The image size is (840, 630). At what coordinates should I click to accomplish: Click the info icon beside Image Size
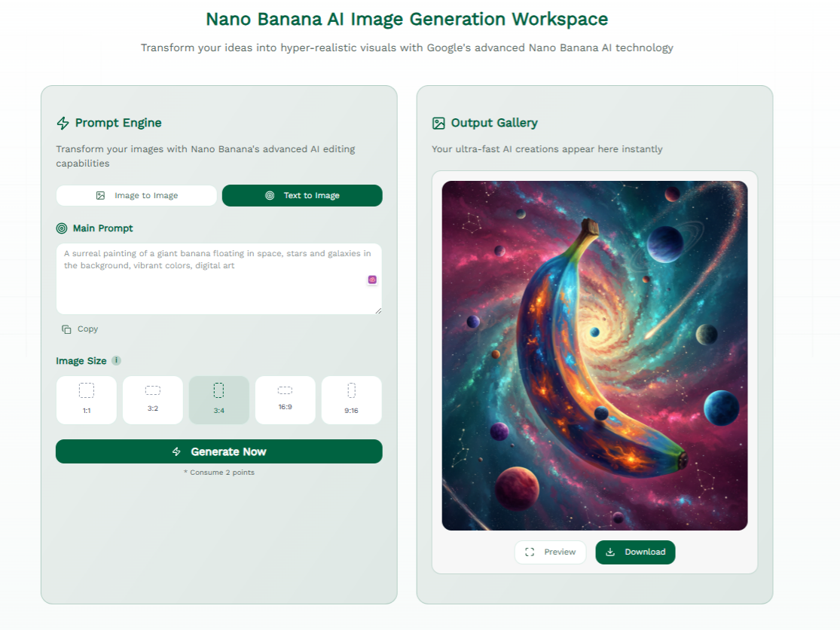[x=116, y=361]
